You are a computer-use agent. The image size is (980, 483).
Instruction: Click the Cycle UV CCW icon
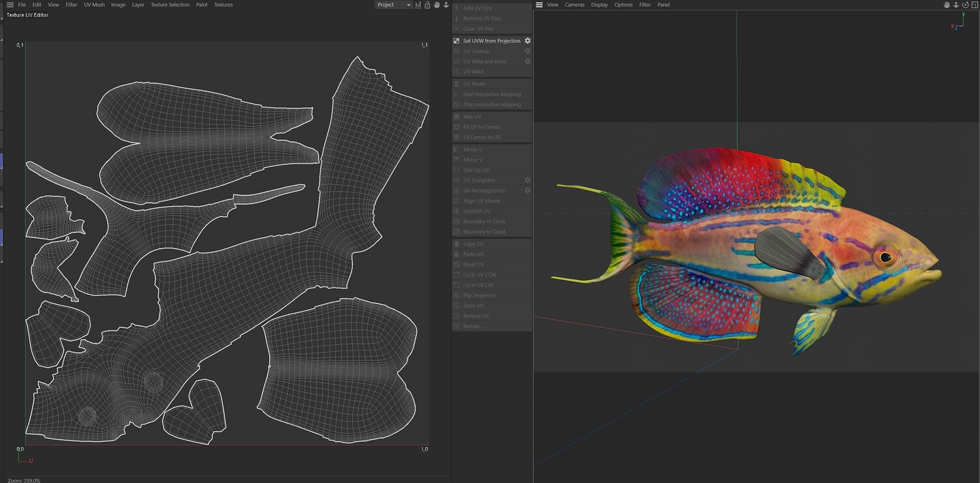click(x=457, y=275)
